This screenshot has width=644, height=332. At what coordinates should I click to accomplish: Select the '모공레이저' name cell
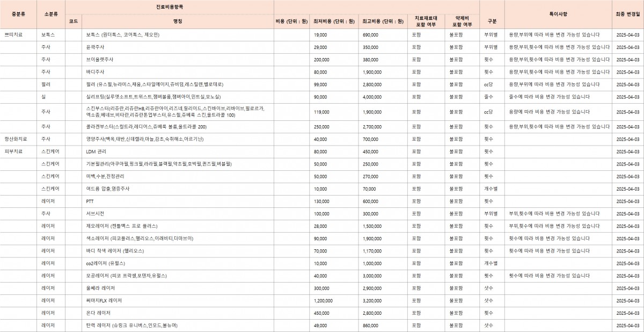178,276
